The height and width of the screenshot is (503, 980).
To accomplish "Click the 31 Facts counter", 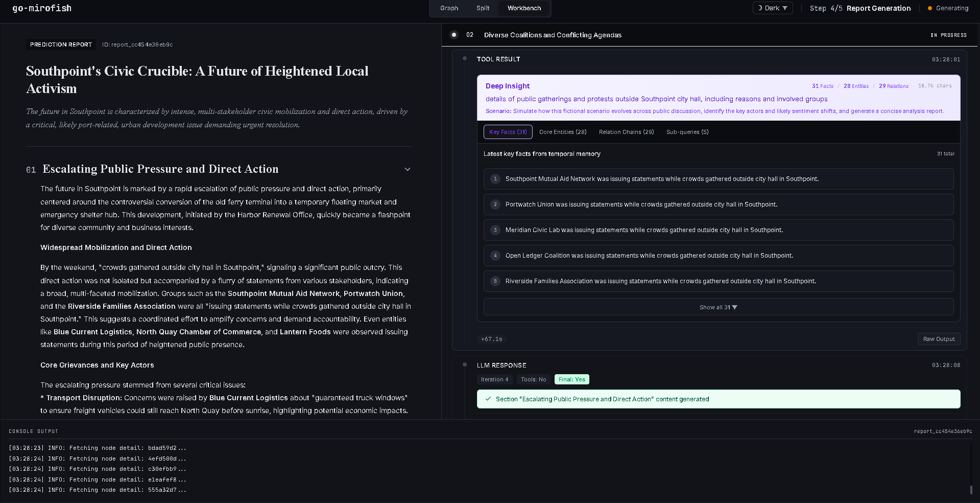I will 822,86.
